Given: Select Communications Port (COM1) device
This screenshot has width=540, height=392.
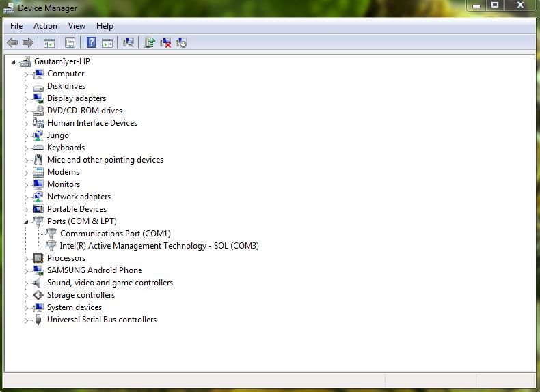Looking at the screenshot, I should 116,234.
